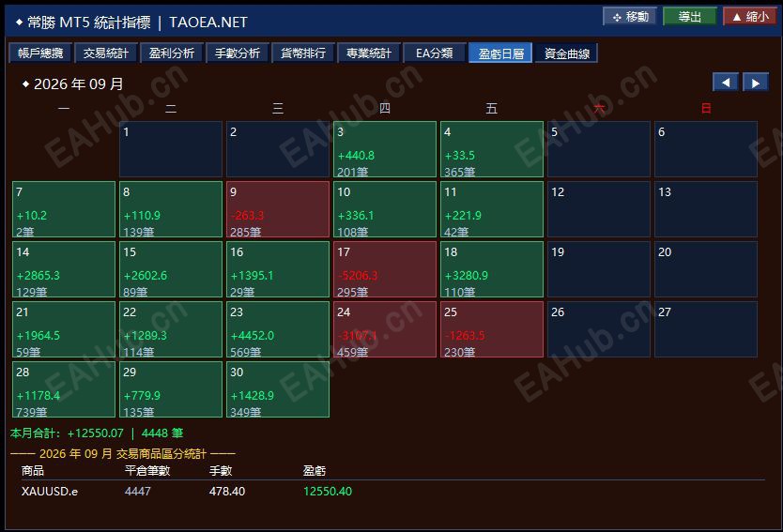Click empty day 2 cell
Viewport: 783px width, 532px height.
click(x=278, y=149)
